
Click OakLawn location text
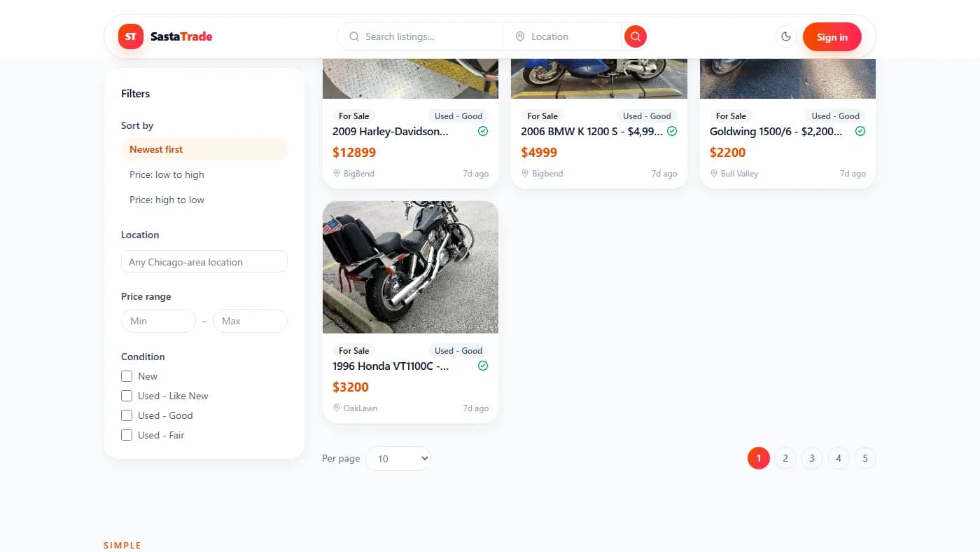[360, 408]
